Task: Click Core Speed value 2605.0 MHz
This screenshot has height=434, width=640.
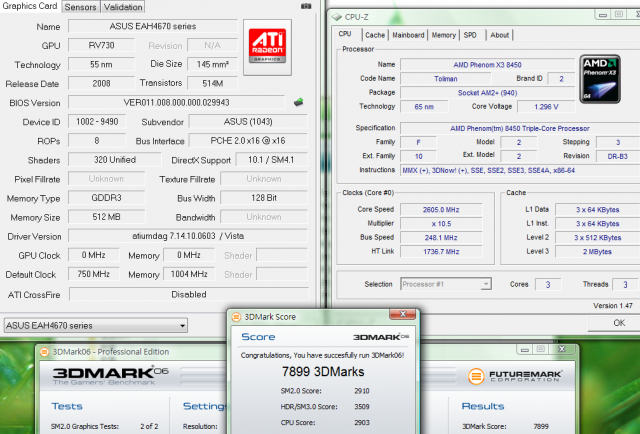Action: [441, 209]
